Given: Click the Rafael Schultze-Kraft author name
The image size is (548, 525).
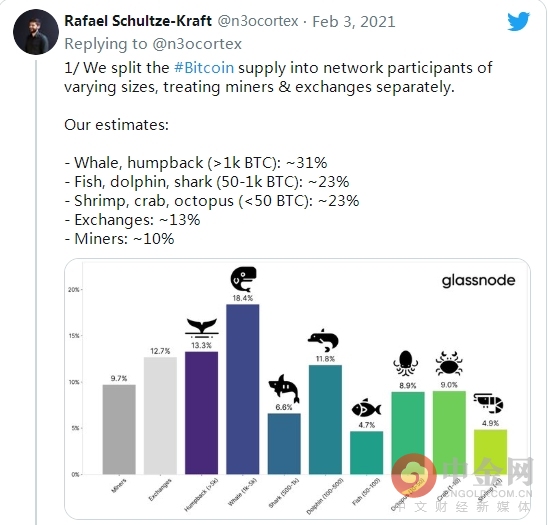Looking at the screenshot, I should pyautogui.click(x=138, y=21).
